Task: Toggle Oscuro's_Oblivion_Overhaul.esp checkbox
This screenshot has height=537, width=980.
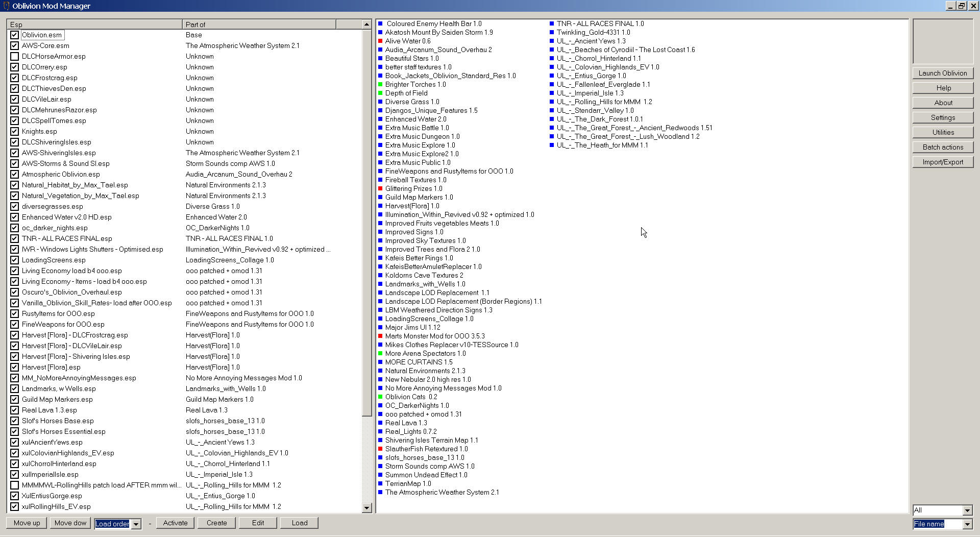Action: (x=14, y=292)
